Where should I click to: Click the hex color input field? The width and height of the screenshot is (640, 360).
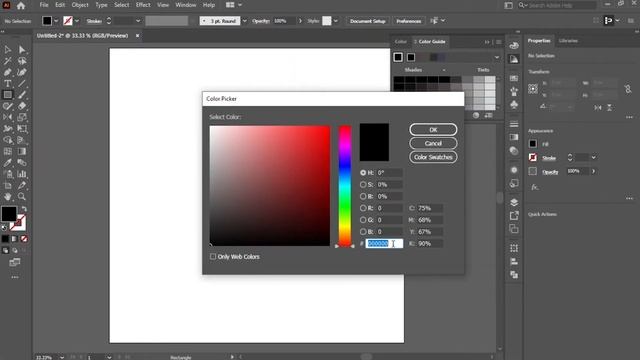[384, 244]
